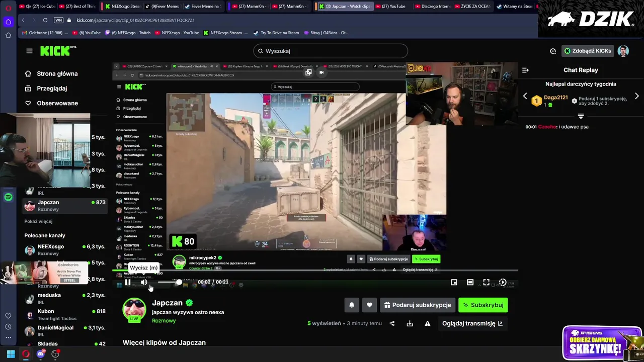The width and height of the screenshot is (644, 362).
Task: Open the Opera main menu logo
Action: click(8, 8)
